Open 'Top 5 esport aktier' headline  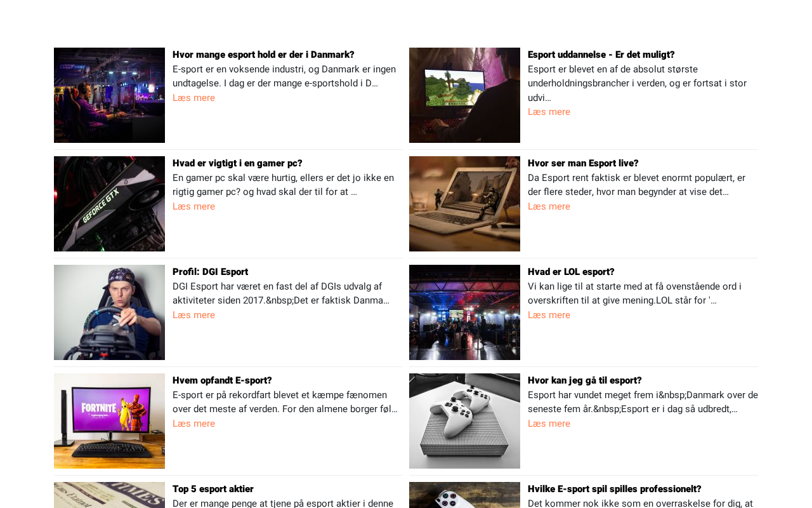coord(213,489)
